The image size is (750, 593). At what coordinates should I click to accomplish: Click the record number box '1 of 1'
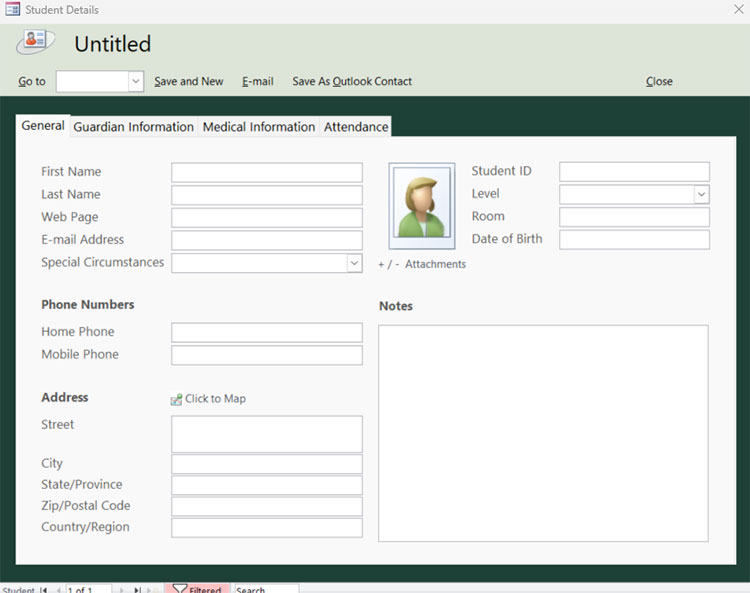point(88,589)
